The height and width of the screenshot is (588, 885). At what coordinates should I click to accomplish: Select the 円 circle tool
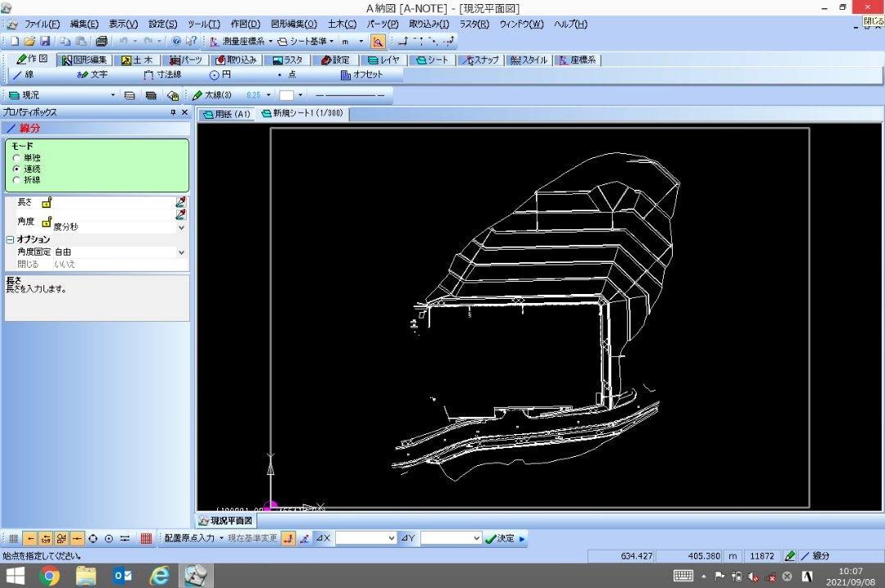click(x=220, y=75)
